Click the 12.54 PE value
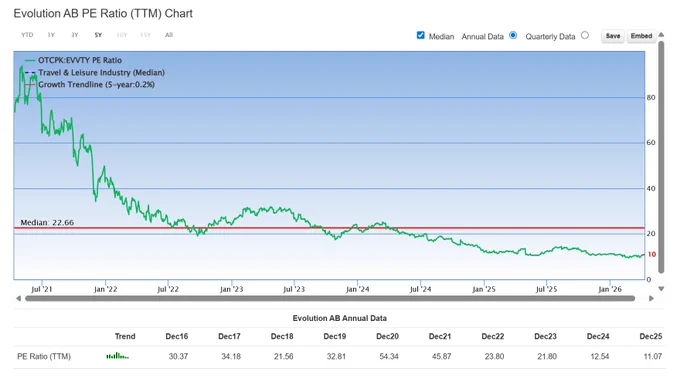680x385 pixels. tap(600, 356)
